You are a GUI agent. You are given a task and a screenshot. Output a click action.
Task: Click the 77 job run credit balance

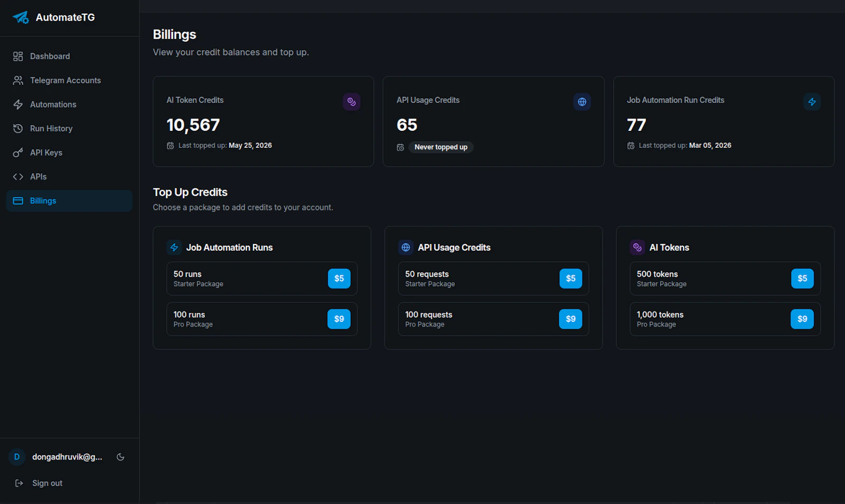[637, 125]
